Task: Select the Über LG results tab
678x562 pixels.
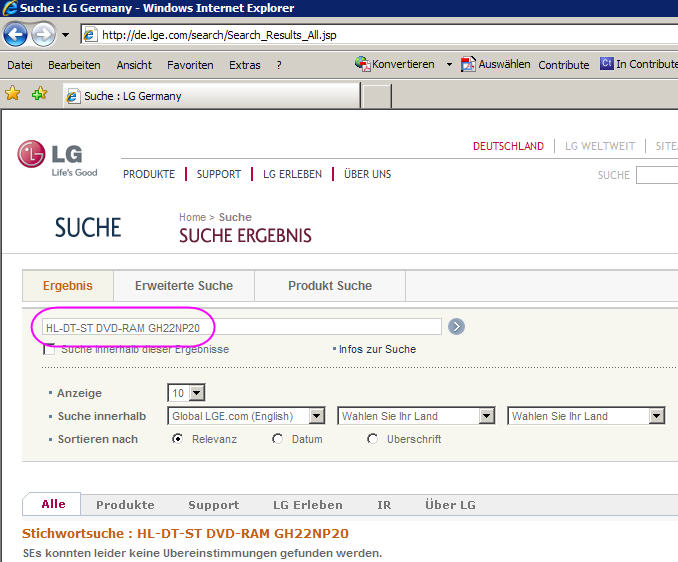Action: point(450,505)
